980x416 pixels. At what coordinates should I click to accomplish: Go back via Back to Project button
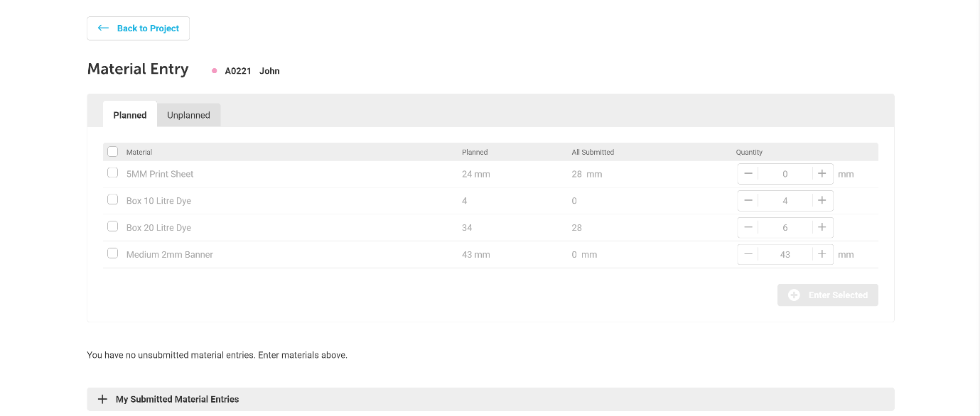point(139,28)
